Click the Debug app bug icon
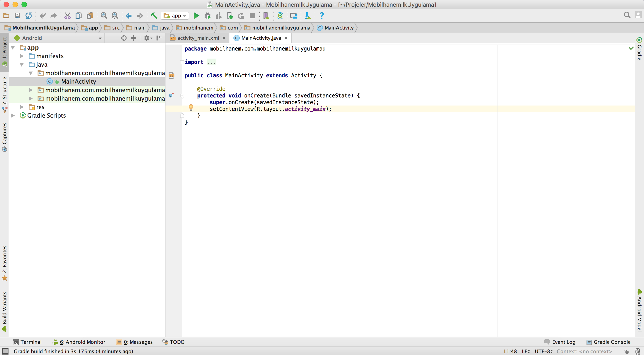Viewport: 644px width, 355px height. coord(208,16)
